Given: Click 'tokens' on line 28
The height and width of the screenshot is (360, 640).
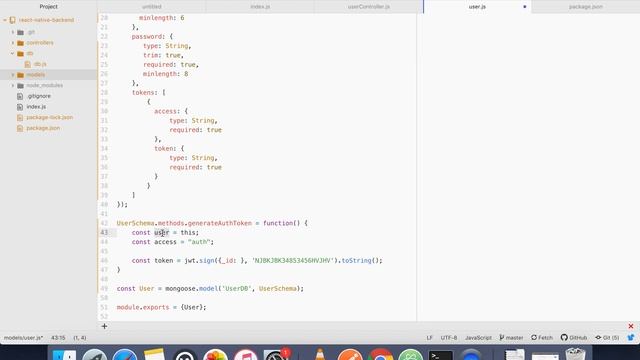Looking at the screenshot, I should 143,93.
